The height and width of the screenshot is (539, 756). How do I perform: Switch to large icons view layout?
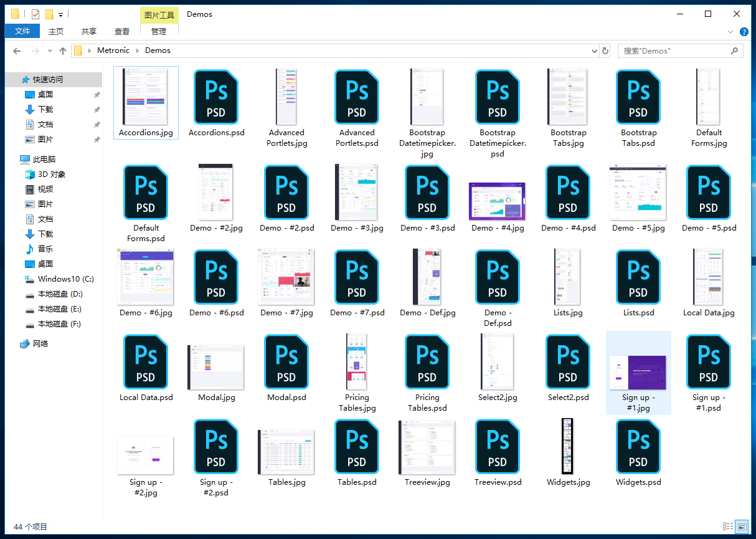click(741, 527)
